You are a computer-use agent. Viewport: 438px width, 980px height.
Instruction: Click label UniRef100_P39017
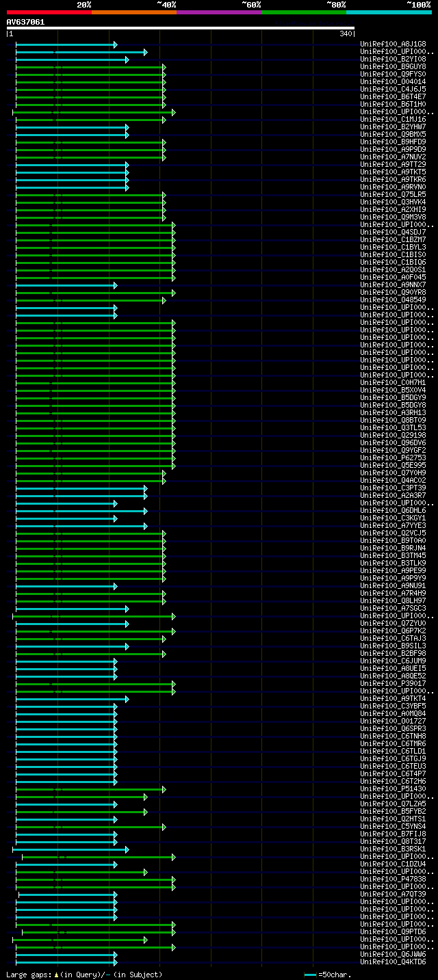[x=393, y=684]
